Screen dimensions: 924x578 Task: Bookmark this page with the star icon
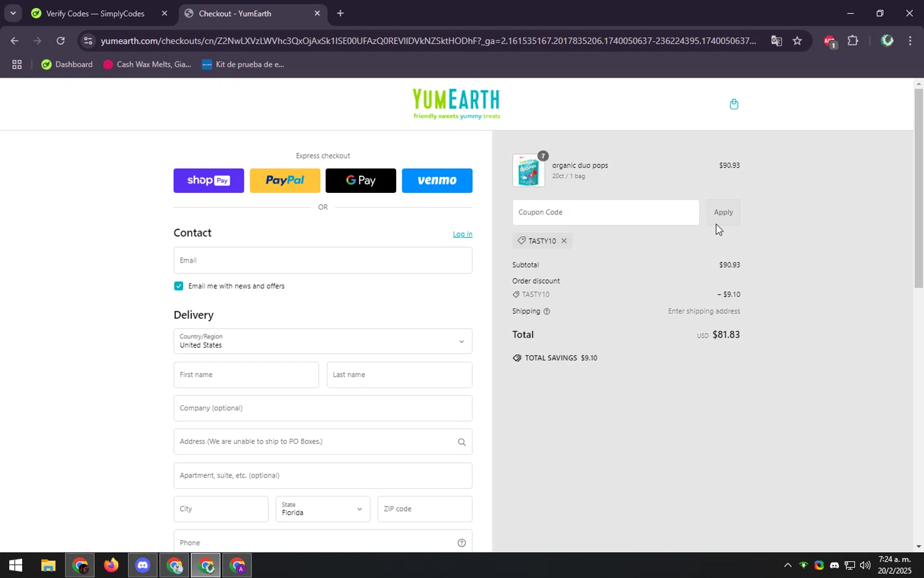[797, 41]
